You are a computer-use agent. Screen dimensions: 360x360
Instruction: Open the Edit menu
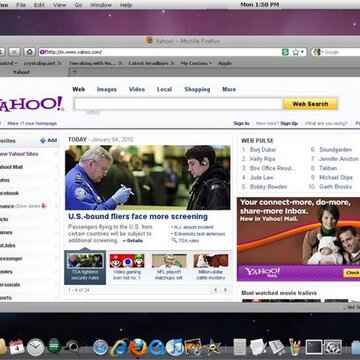(39, 5)
